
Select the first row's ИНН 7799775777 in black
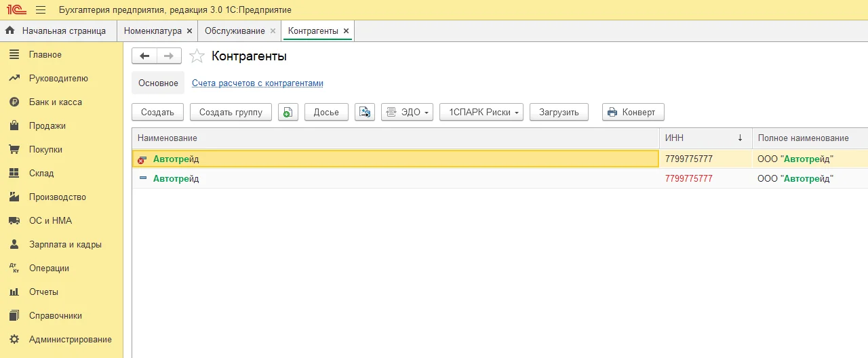(689, 159)
